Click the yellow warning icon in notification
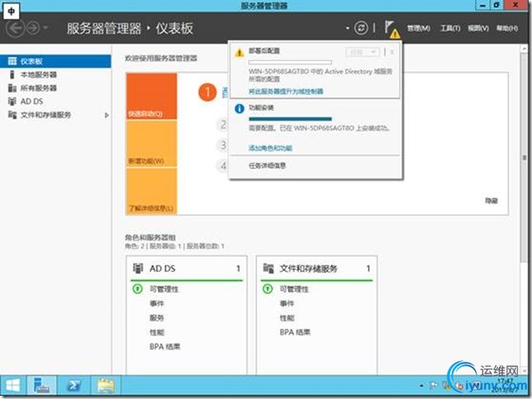The width and height of the screenshot is (532, 399). (240, 53)
